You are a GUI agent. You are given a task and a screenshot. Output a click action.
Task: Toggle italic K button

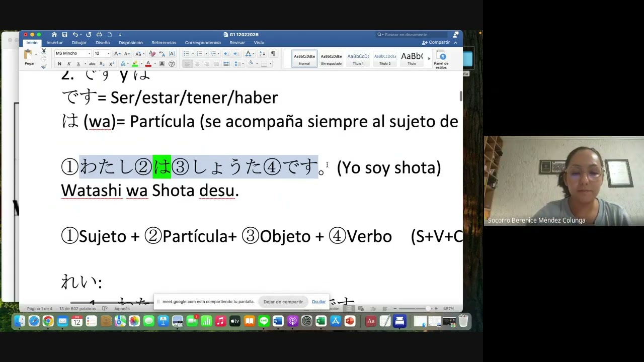69,64
